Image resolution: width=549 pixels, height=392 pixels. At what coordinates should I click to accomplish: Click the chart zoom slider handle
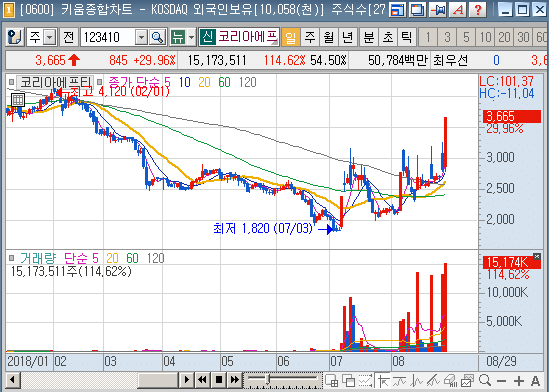click(x=268, y=379)
